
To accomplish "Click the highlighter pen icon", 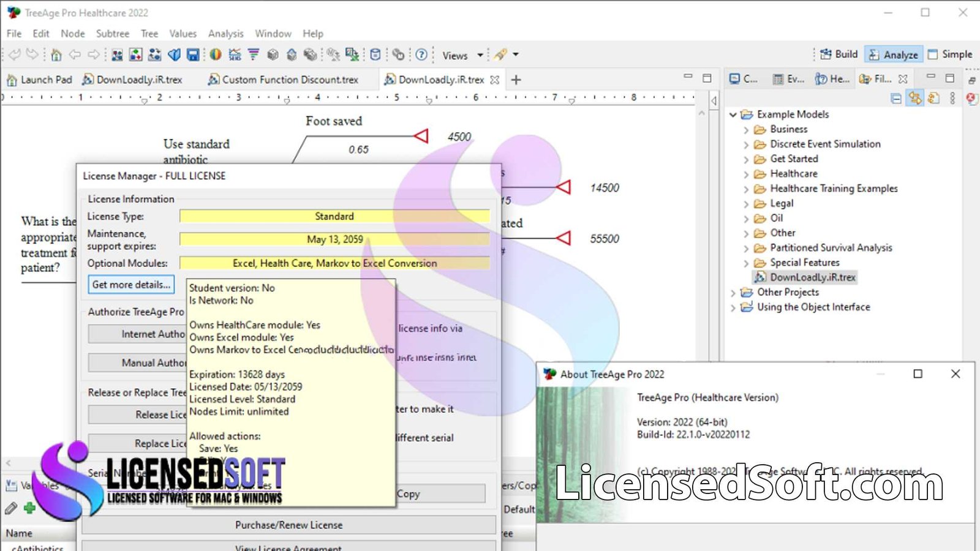I will pos(501,55).
